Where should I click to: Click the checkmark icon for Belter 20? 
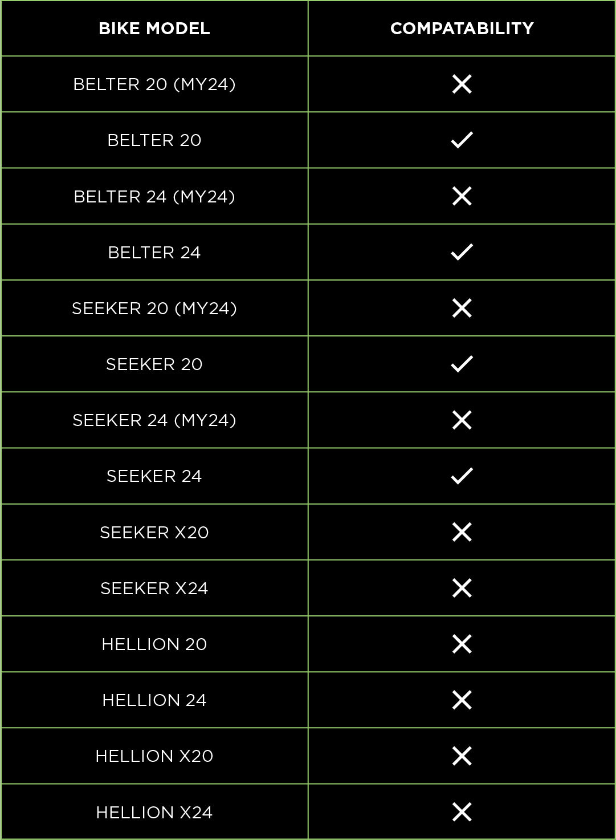point(462,140)
